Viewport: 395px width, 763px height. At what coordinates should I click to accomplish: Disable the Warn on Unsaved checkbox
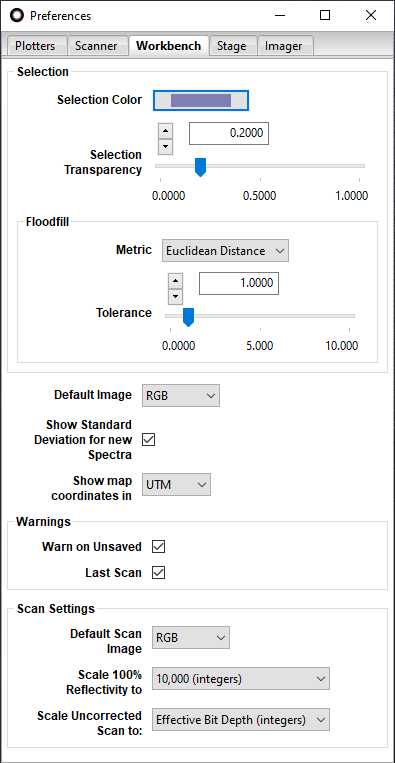[159, 546]
